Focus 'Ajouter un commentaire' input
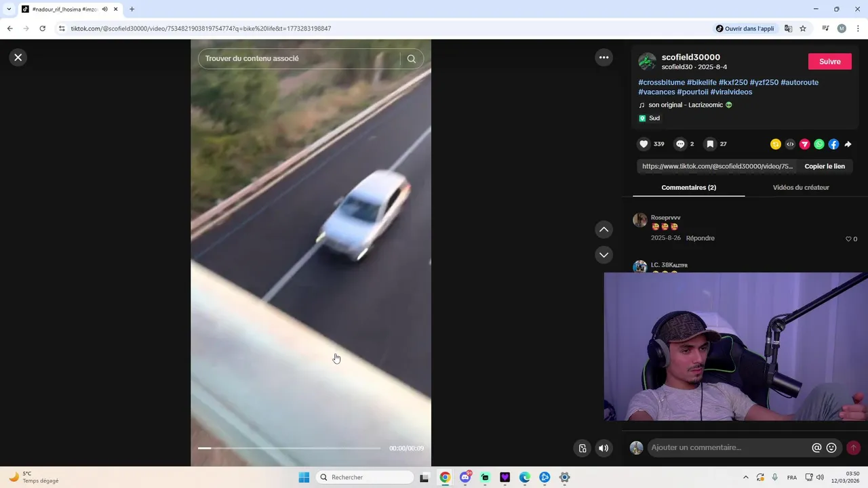Image resolution: width=868 pixels, height=488 pixels. (729, 447)
